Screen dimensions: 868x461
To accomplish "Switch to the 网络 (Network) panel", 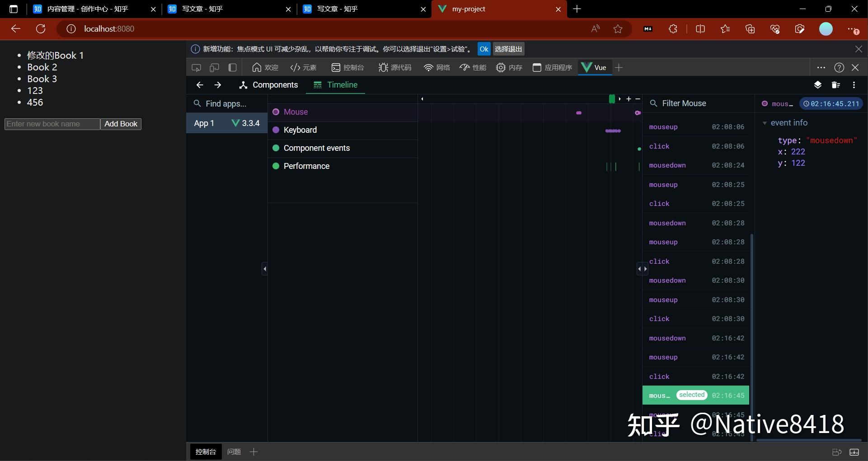I will coord(436,67).
